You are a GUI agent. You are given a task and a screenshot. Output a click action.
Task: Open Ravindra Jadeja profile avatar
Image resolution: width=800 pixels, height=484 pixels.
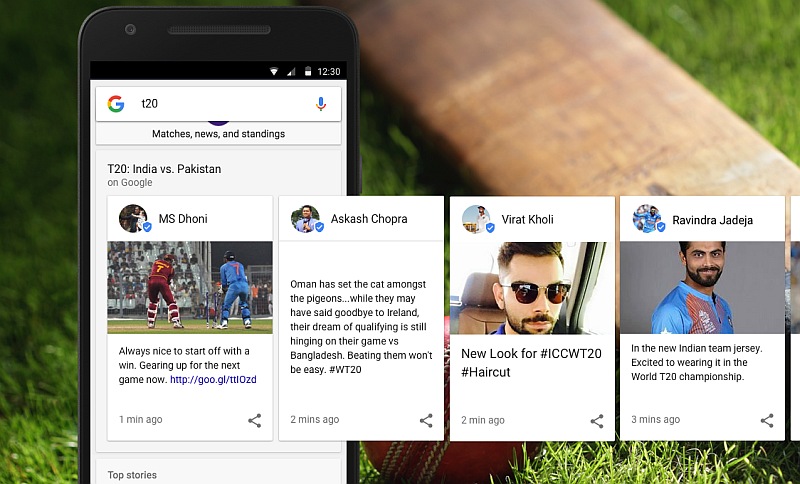[647, 219]
